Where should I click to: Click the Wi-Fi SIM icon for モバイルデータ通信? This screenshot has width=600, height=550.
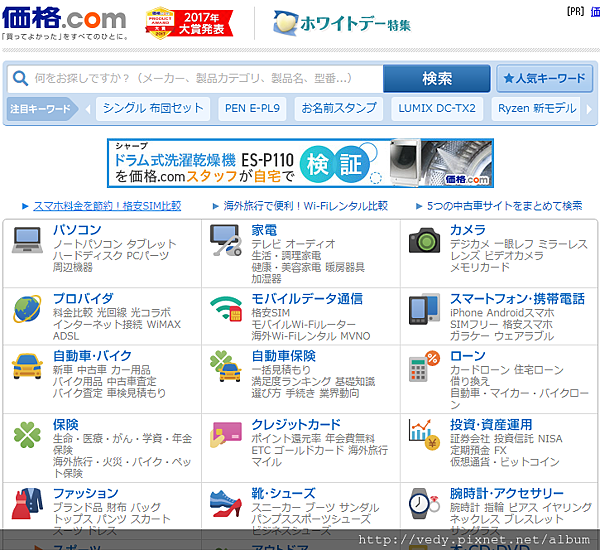point(226,308)
